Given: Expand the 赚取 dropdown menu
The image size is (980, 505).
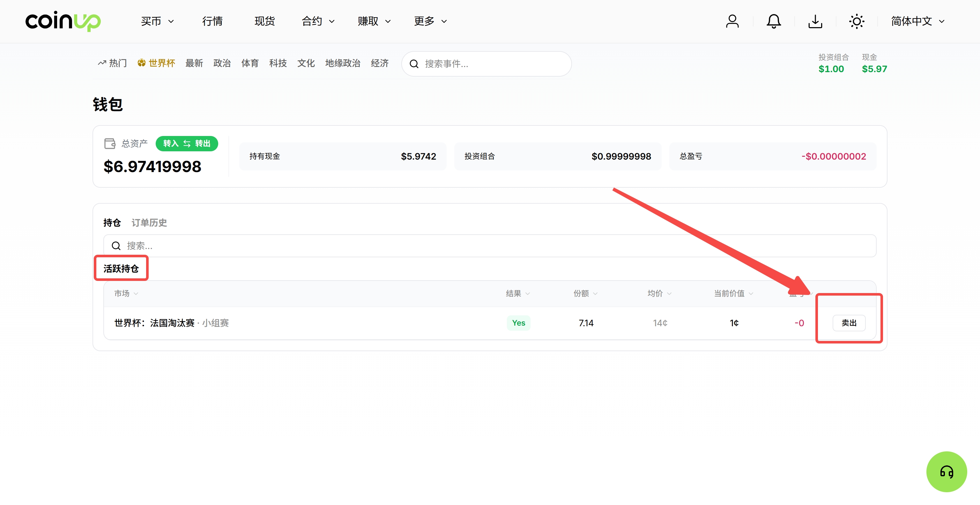Looking at the screenshot, I should [x=374, y=21].
